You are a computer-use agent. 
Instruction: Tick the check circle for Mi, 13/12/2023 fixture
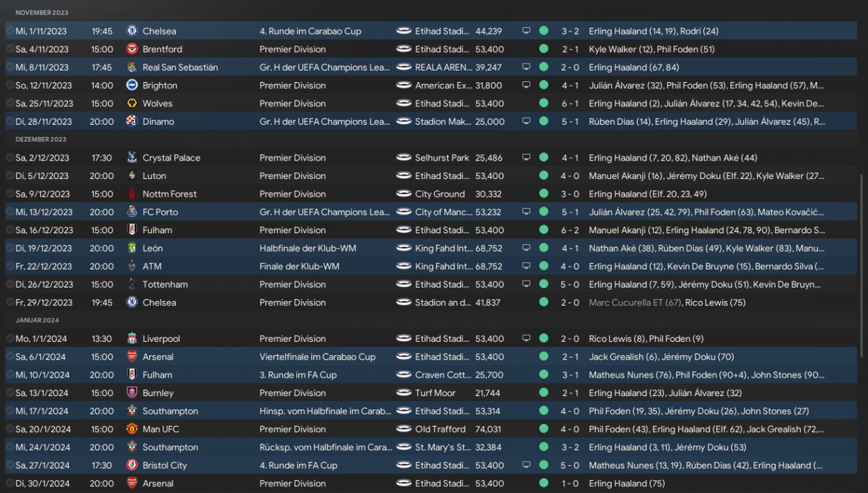coord(10,212)
